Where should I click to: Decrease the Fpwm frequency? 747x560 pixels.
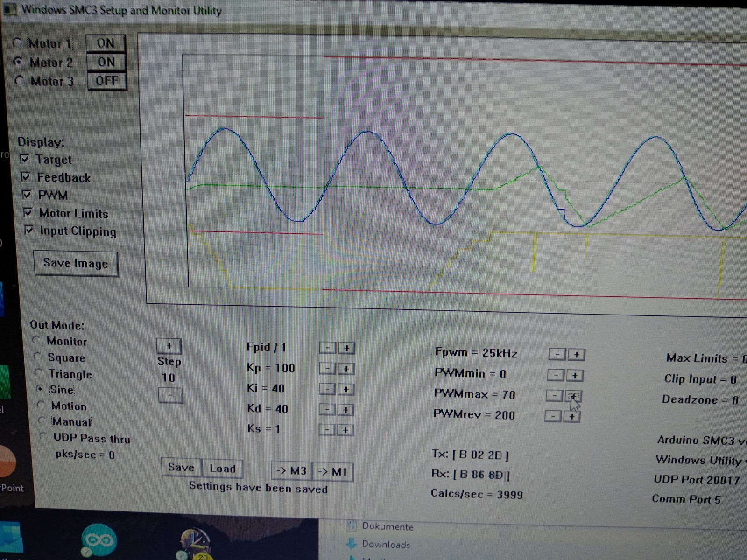557,355
